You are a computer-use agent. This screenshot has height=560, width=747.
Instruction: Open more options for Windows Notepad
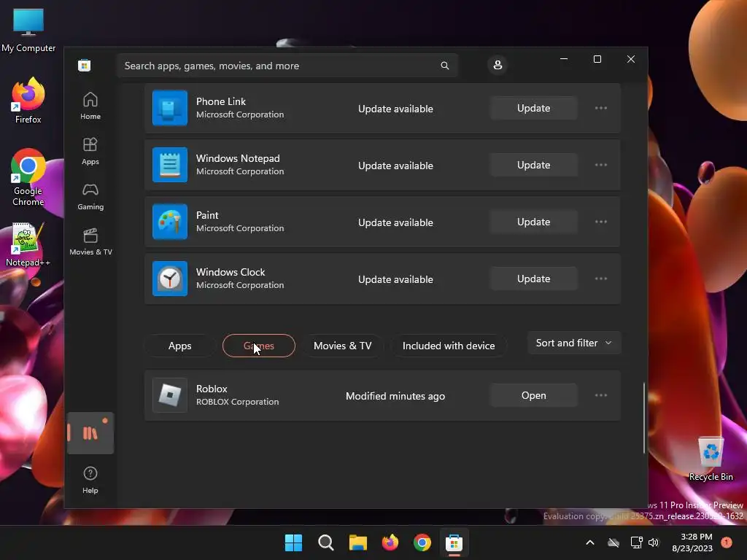[x=601, y=165]
